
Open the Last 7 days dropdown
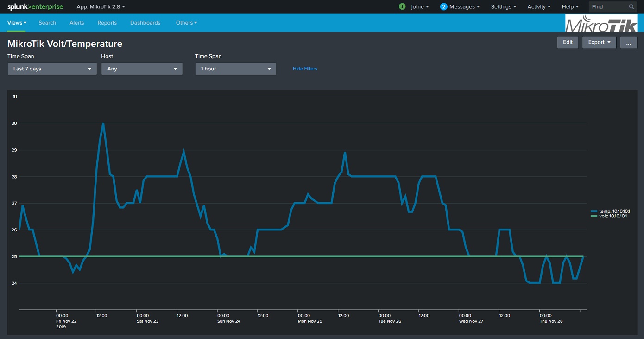(x=51, y=69)
